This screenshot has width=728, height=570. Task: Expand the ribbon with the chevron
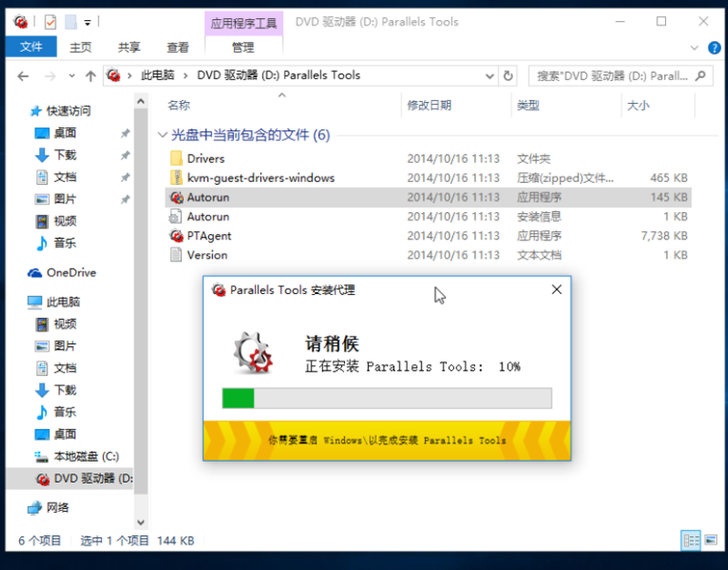[x=694, y=47]
